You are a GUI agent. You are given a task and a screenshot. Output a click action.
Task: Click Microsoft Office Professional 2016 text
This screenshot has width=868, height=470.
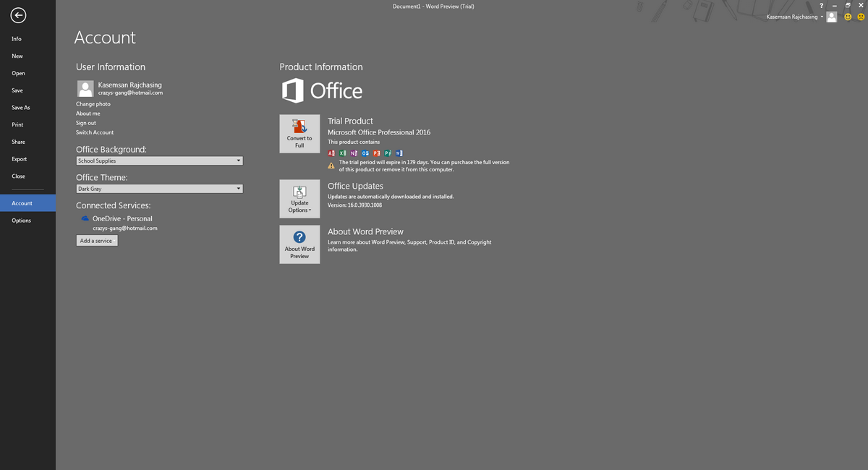coord(379,132)
